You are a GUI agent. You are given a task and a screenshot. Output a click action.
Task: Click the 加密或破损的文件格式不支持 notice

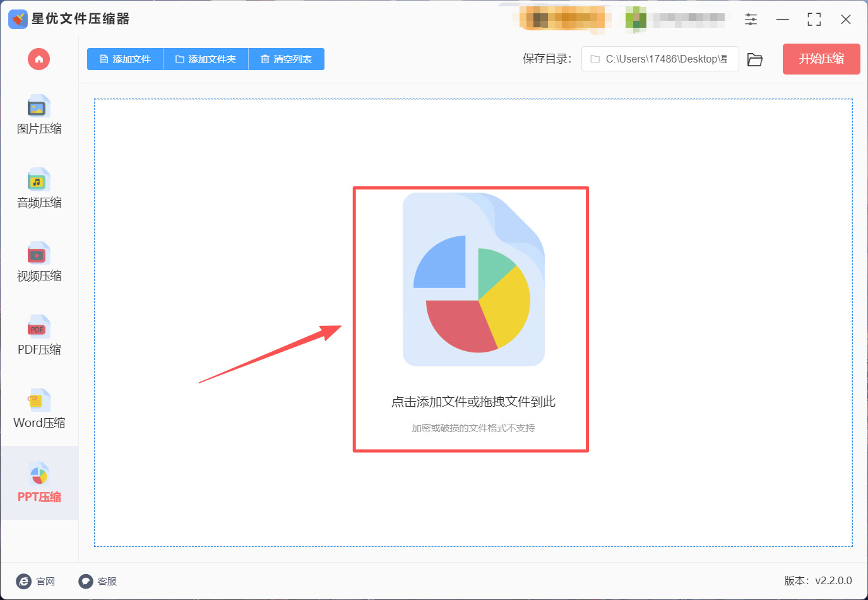pyautogui.click(x=473, y=428)
